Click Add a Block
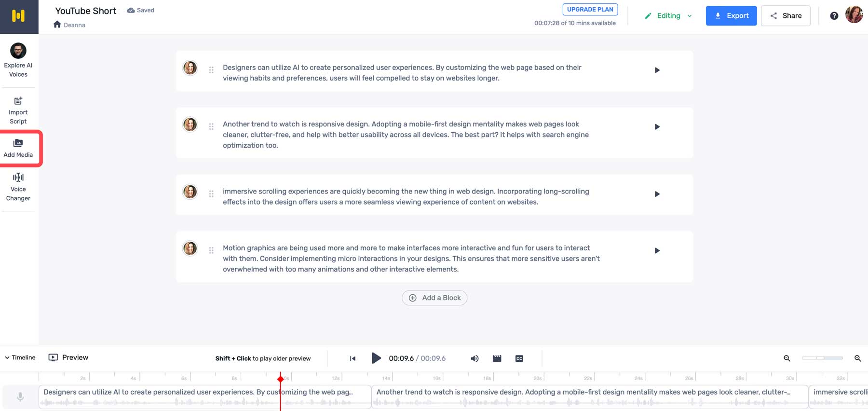868x411 pixels. coord(434,298)
